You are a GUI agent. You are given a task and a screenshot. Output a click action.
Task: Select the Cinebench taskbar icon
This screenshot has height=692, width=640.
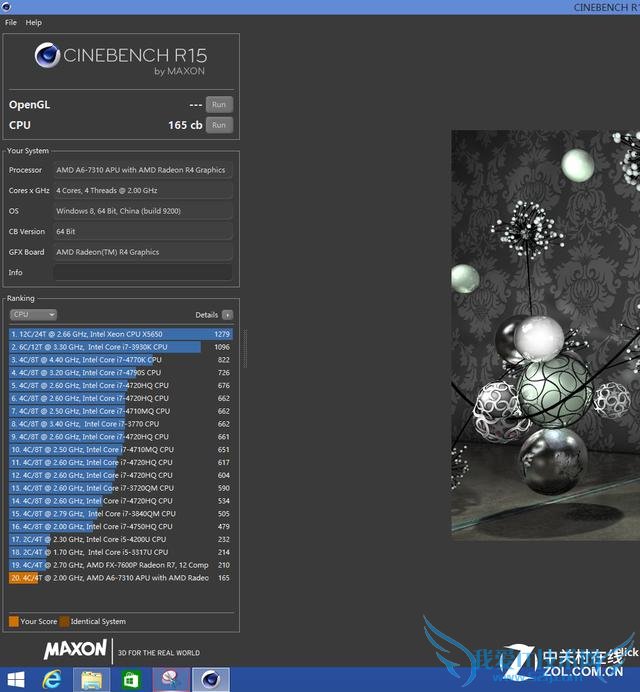[x=210, y=680]
